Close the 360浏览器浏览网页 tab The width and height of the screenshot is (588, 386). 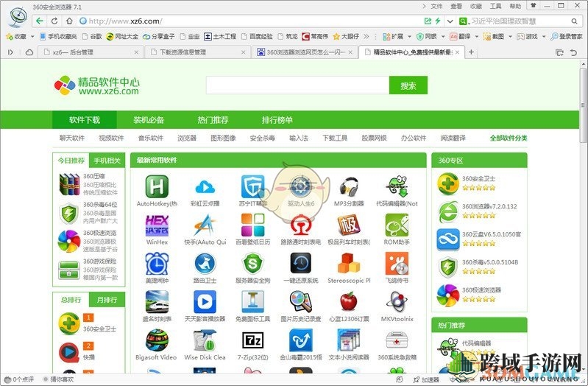pos(350,52)
